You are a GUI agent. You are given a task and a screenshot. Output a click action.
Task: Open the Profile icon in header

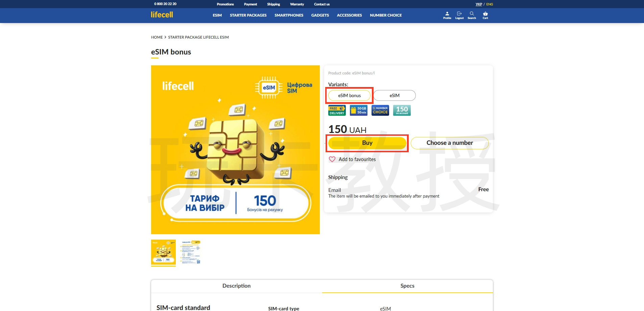tap(447, 15)
